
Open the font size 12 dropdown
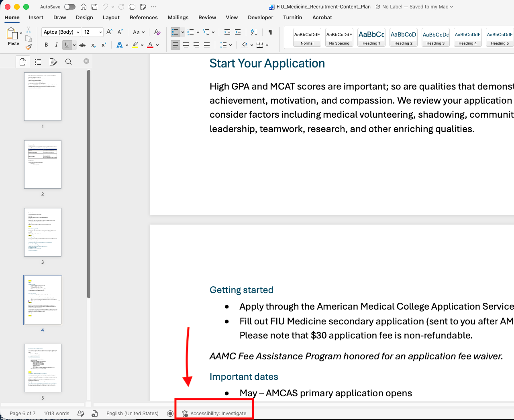coord(93,32)
